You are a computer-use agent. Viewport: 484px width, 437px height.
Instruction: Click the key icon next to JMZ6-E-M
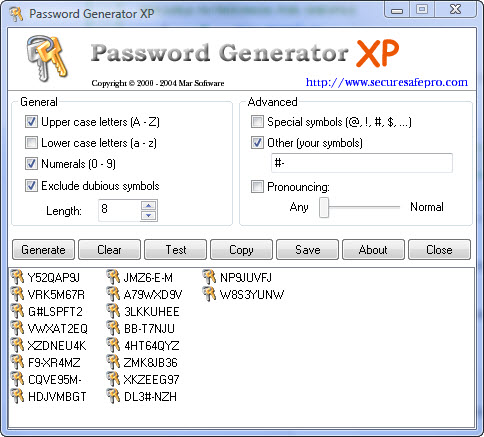tap(113, 277)
